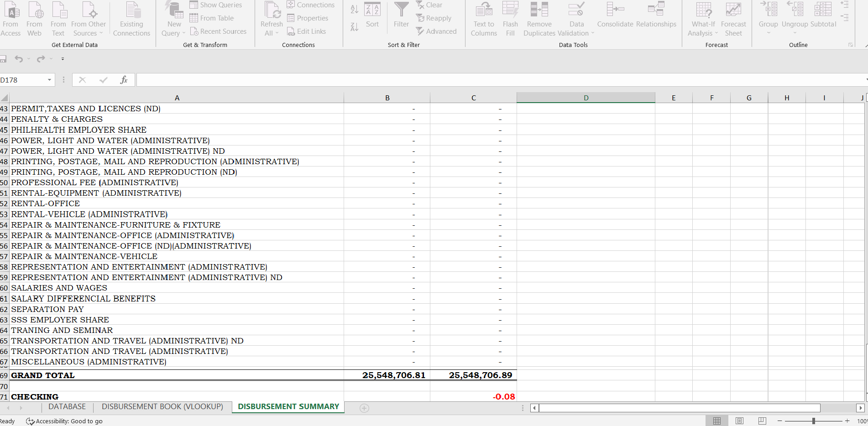Launch Text to Columns wizard

[484, 19]
